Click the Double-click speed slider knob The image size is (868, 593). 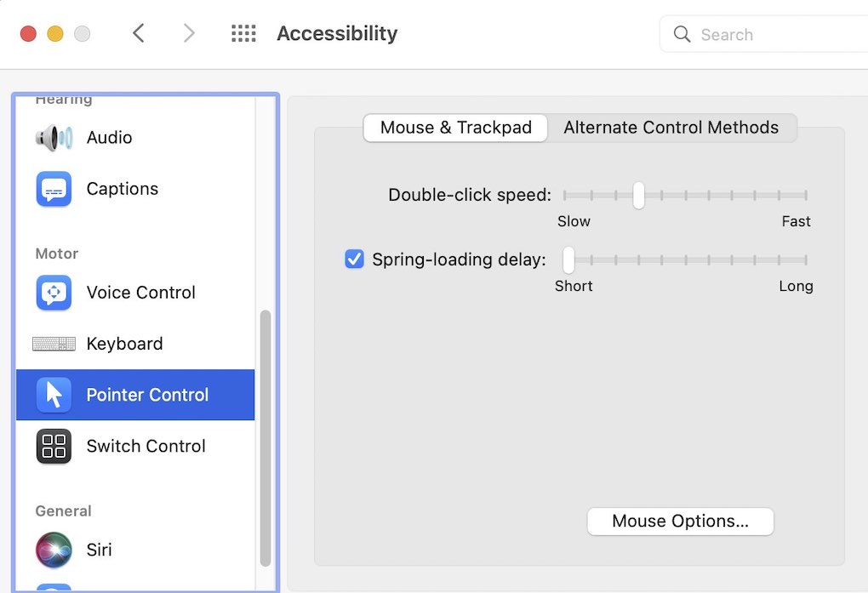pos(638,196)
